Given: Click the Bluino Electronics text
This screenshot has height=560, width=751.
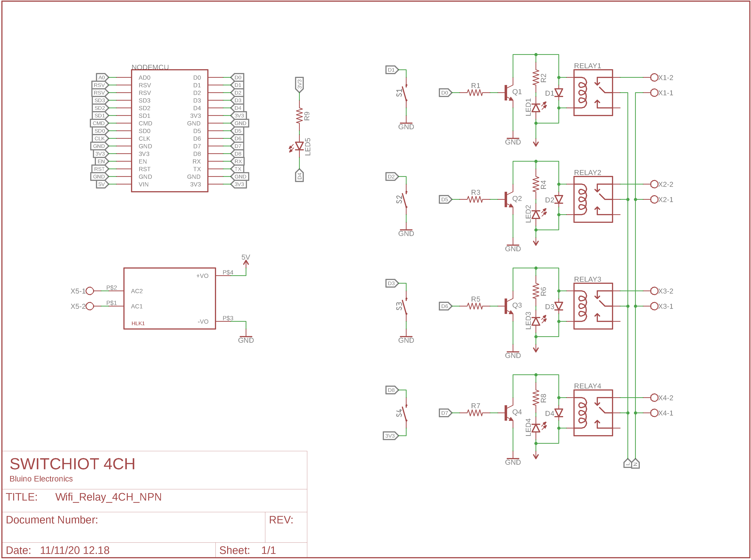Looking at the screenshot, I should 41,479.
